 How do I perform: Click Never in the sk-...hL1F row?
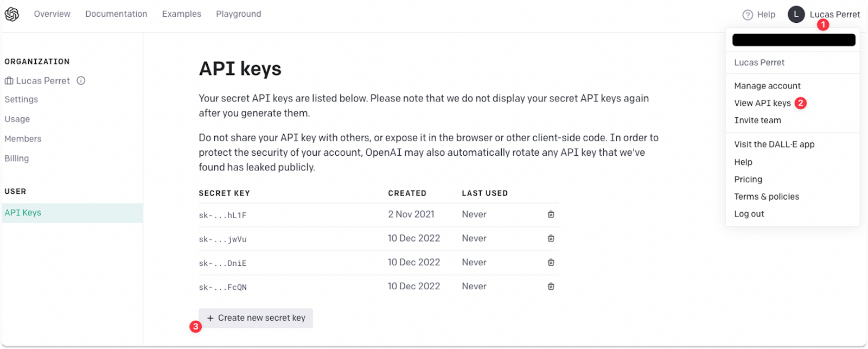click(474, 214)
